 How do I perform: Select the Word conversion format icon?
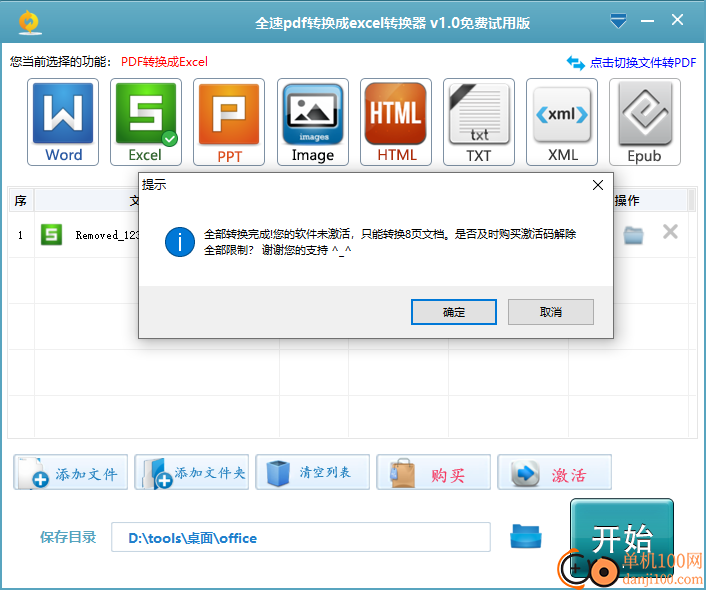pyautogui.click(x=63, y=122)
